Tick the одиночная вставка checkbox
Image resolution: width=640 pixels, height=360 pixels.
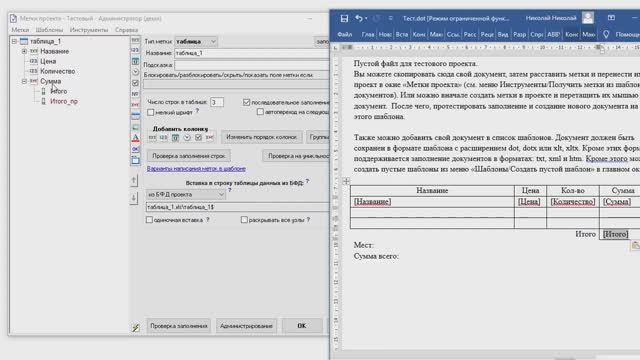click(x=149, y=220)
